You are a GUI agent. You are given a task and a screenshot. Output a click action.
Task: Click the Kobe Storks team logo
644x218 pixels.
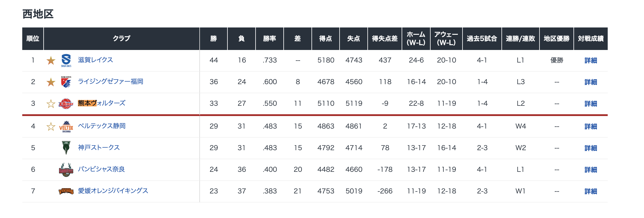click(66, 148)
